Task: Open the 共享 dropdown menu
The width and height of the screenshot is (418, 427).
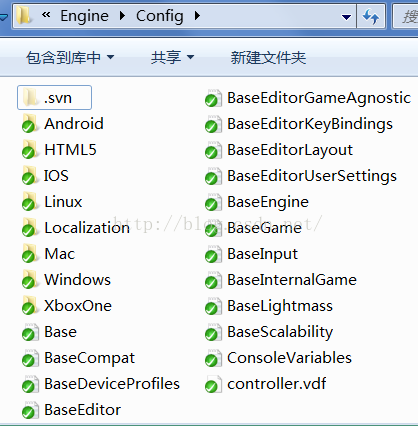Action: pos(172,58)
